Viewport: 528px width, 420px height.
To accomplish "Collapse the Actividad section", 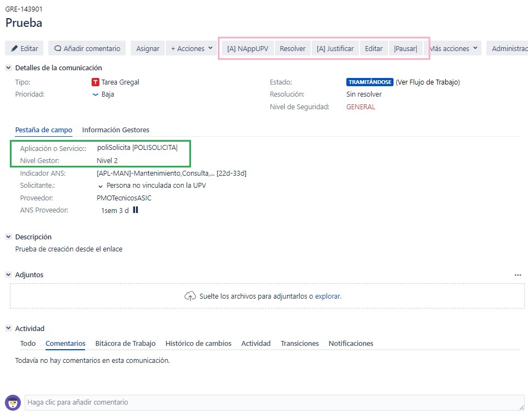I will tap(8, 328).
